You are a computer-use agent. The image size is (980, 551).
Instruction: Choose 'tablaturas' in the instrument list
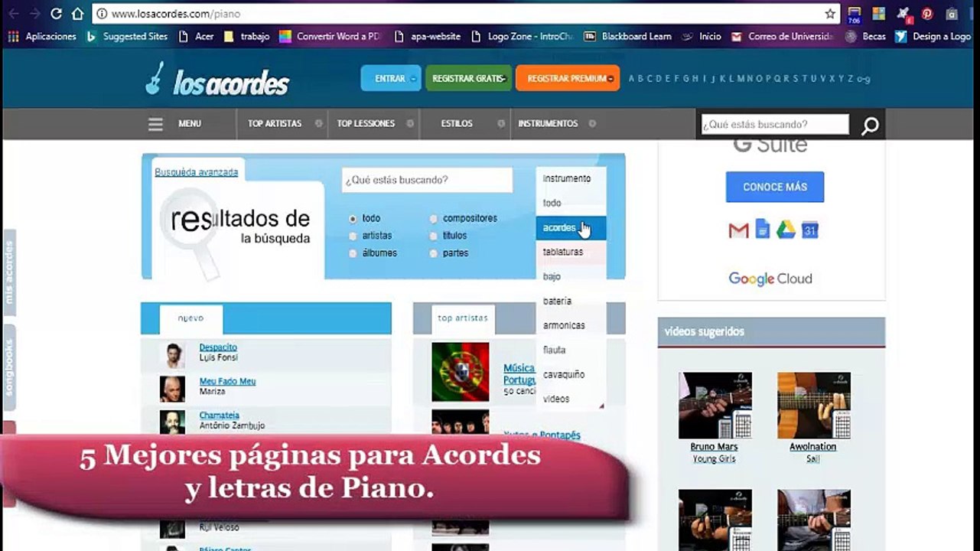[x=571, y=252]
